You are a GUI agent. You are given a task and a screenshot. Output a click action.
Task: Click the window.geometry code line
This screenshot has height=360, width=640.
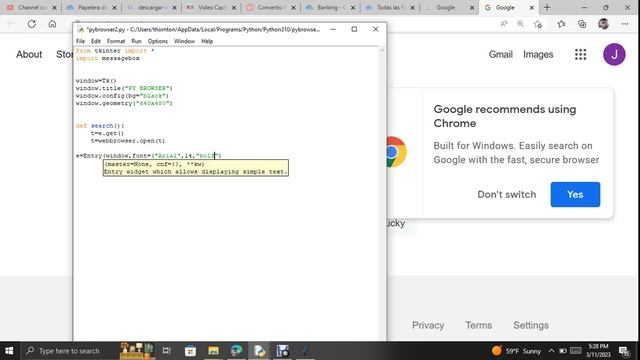coord(124,103)
